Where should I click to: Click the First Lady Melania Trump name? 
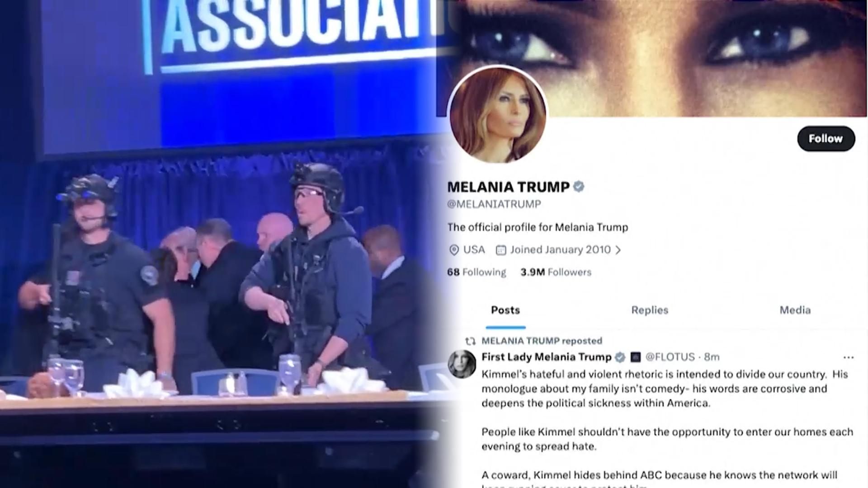tap(546, 357)
